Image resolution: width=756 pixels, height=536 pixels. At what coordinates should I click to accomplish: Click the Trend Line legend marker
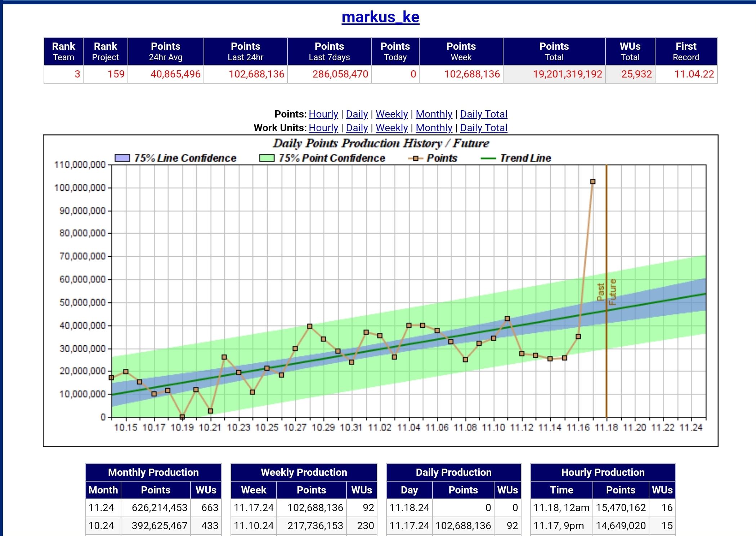(x=488, y=158)
